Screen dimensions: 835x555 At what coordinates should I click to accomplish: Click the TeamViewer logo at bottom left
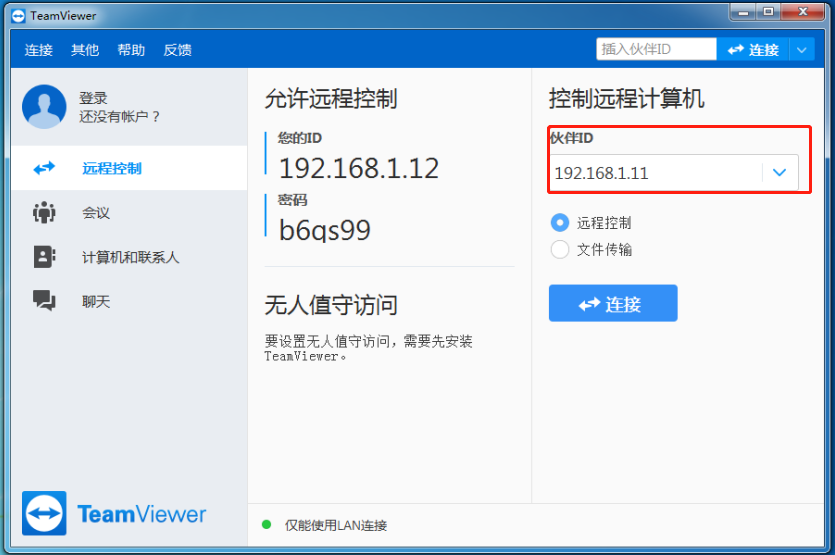[45, 514]
